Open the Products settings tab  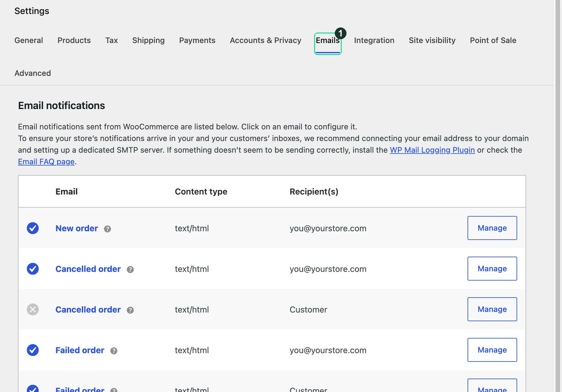(x=74, y=40)
